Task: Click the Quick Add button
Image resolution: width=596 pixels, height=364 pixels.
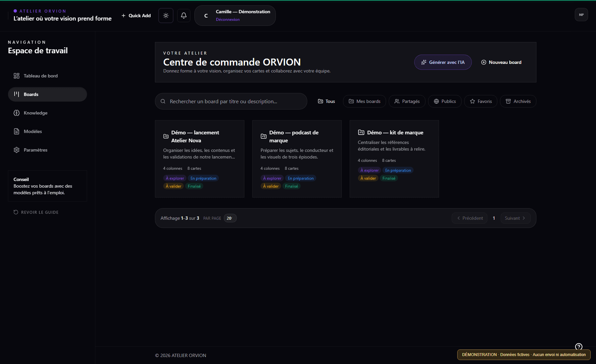Action: (x=136, y=16)
